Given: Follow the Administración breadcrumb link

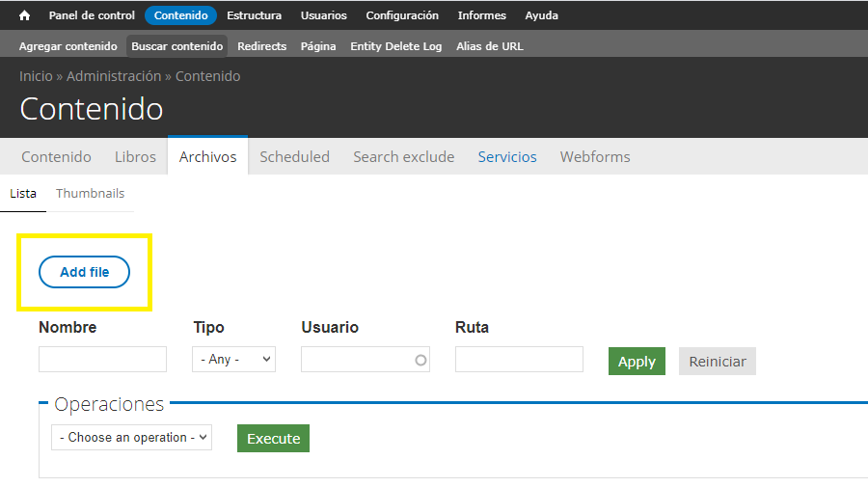Looking at the screenshot, I should click(x=114, y=76).
